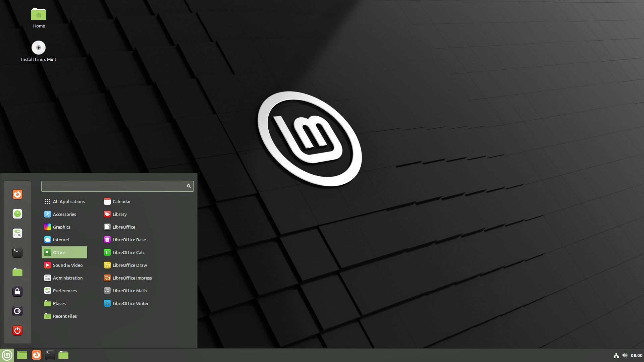The width and height of the screenshot is (644, 362).
Task: Log out using the sidebar logout icon
Action: coord(17,311)
